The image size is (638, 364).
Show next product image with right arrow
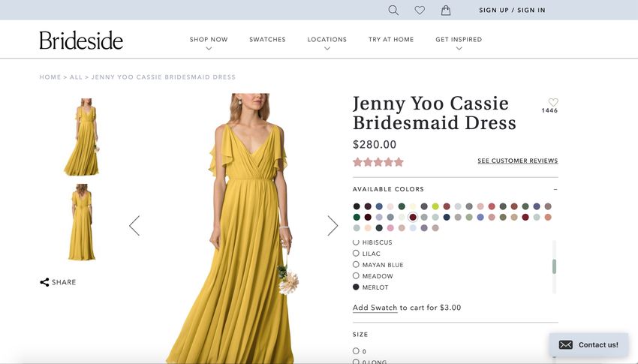pos(333,226)
